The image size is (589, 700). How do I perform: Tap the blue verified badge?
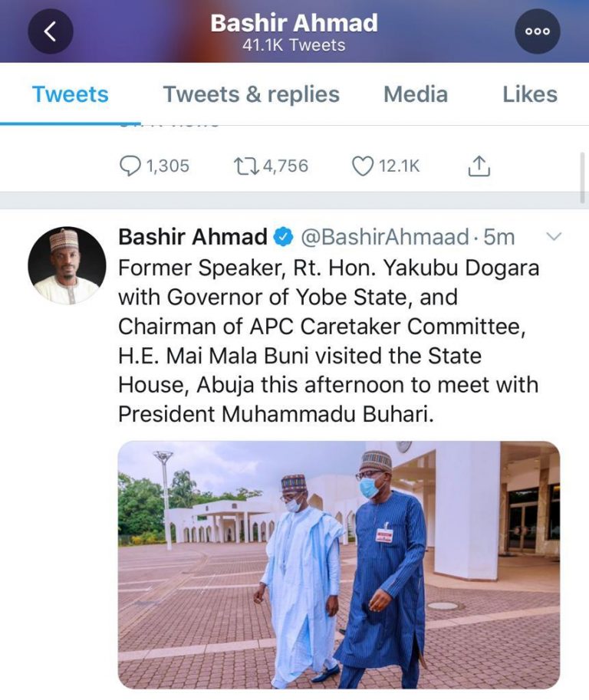pyautogui.click(x=284, y=238)
